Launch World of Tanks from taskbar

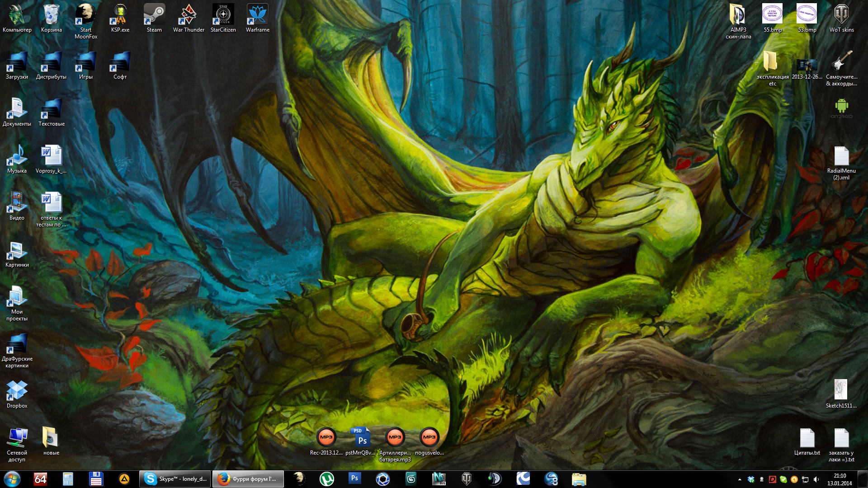(x=467, y=479)
